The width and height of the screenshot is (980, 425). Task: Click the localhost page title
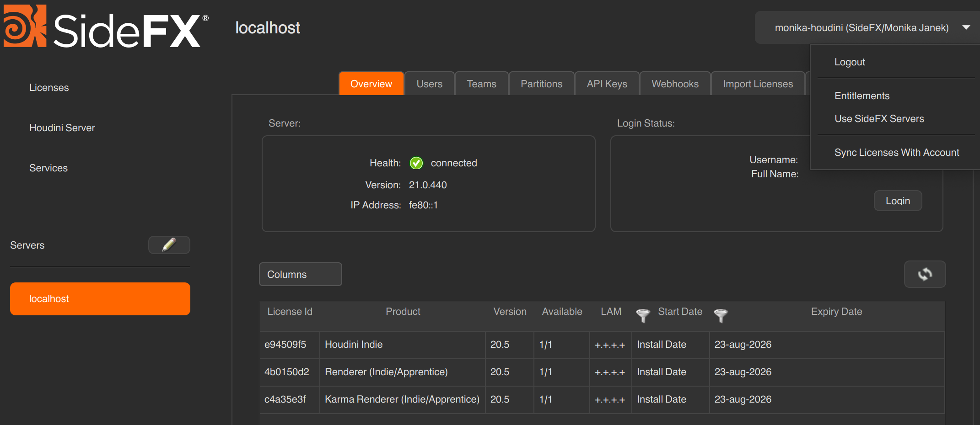point(268,28)
